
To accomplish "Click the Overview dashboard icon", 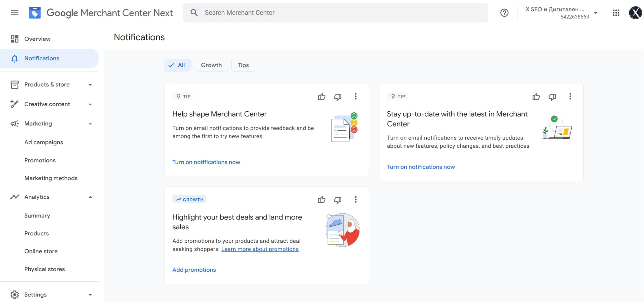I will pos(15,39).
